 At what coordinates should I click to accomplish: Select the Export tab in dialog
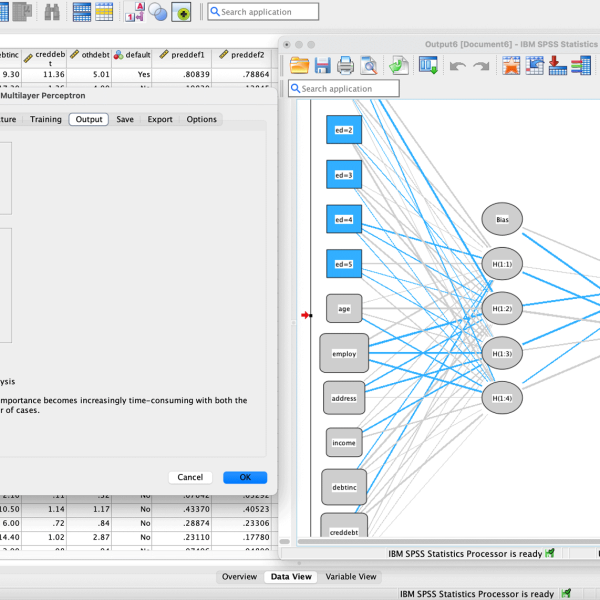click(x=160, y=119)
